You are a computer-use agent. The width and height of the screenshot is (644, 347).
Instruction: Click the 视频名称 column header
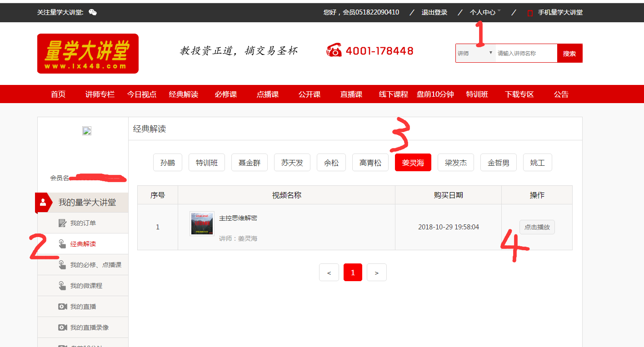pos(287,195)
